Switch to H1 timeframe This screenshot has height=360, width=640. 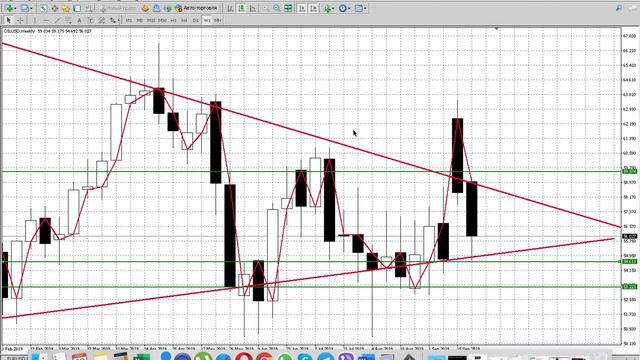[x=173, y=20]
